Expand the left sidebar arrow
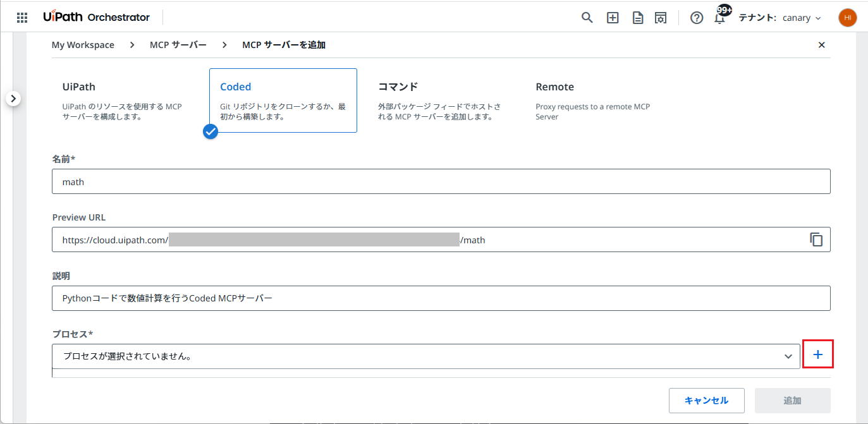 14,99
